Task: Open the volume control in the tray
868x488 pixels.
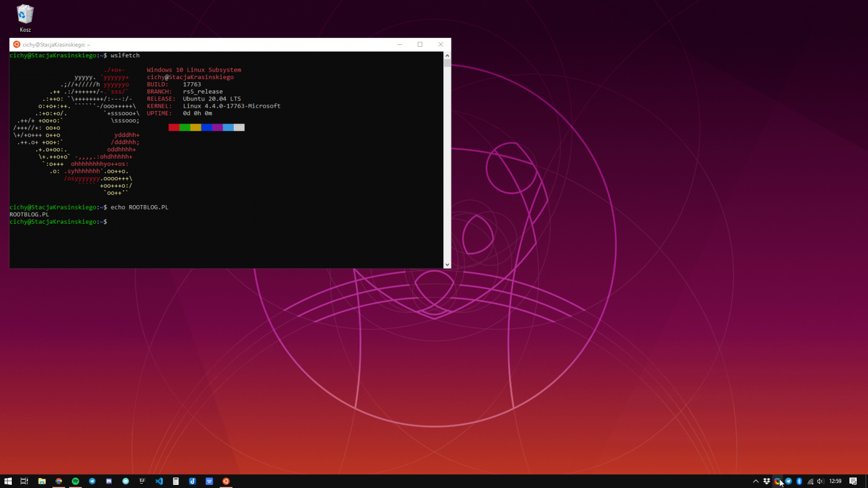Action: coord(821,481)
